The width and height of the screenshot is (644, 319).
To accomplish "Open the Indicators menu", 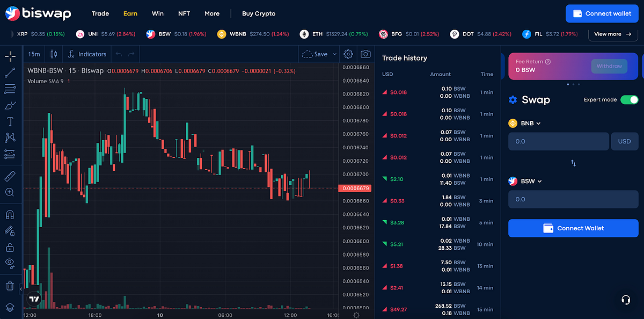I will click(x=87, y=54).
